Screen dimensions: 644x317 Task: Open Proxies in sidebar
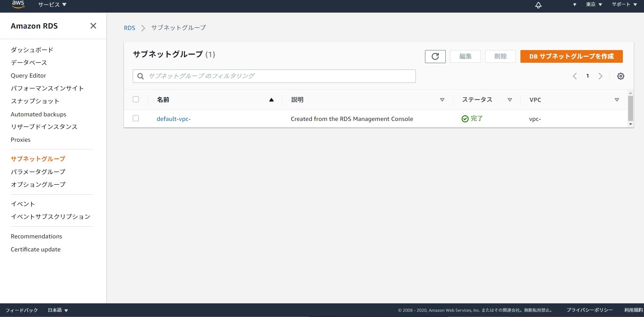[x=20, y=140]
